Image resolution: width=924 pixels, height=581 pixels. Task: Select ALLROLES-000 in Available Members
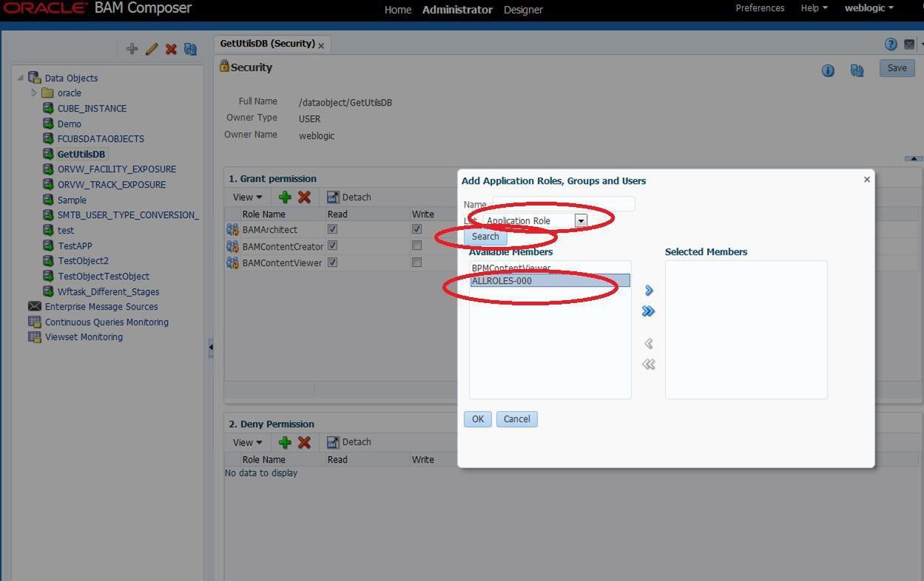pos(550,281)
